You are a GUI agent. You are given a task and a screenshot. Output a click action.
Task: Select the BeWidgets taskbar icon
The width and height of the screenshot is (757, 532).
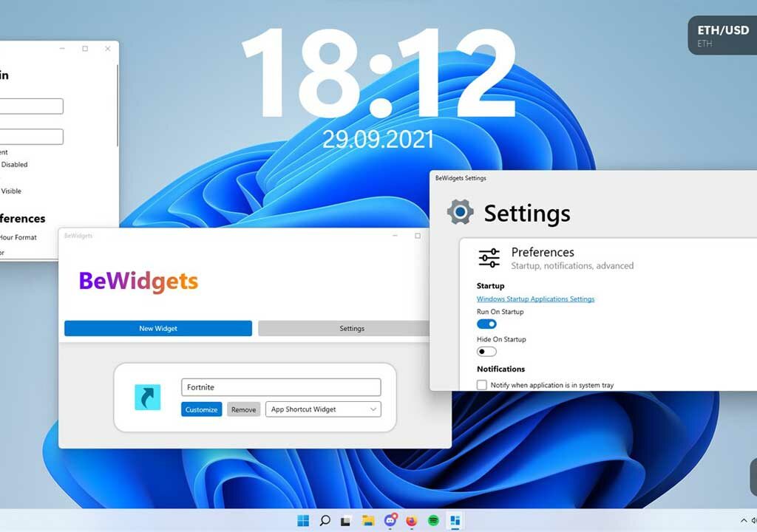coord(452,521)
